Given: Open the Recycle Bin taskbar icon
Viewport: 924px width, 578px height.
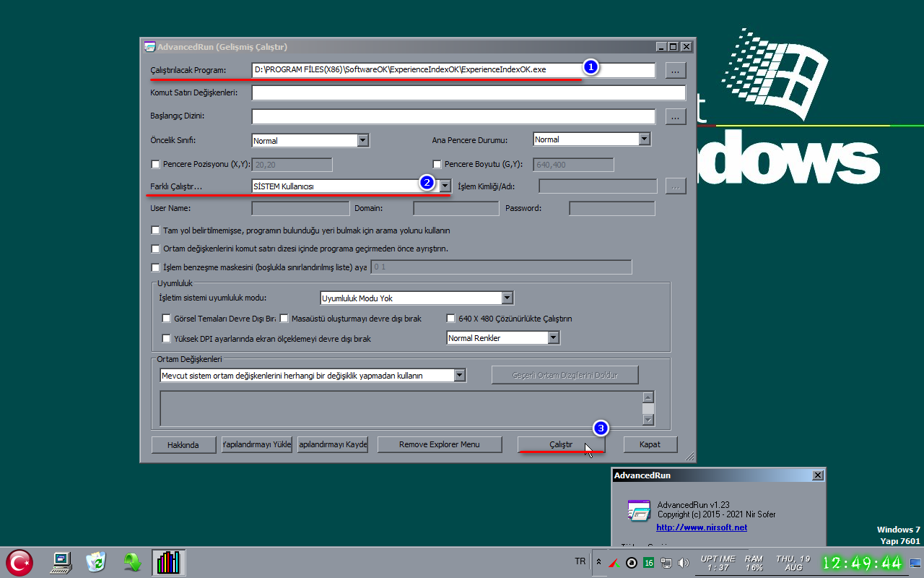Looking at the screenshot, I should (x=96, y=561).
